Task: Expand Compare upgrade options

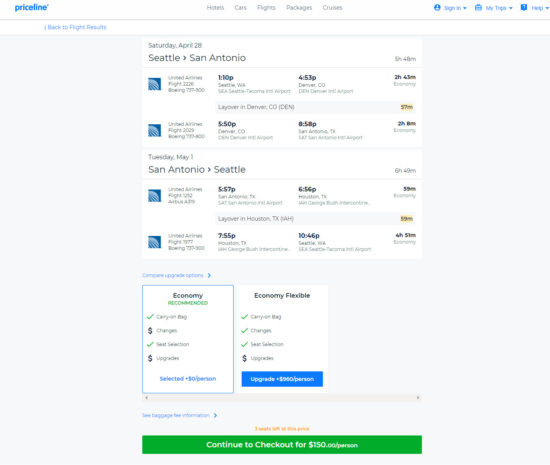Action: click(x=176, y=275)
